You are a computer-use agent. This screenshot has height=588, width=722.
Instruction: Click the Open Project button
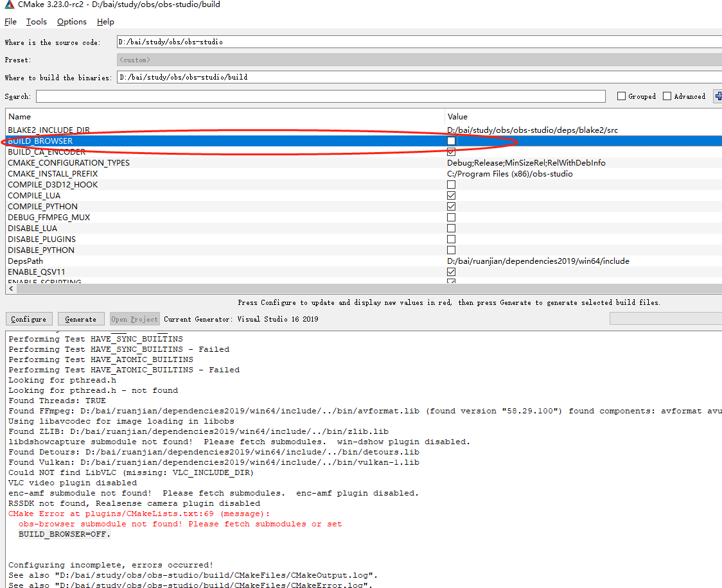tap(134, 319)
